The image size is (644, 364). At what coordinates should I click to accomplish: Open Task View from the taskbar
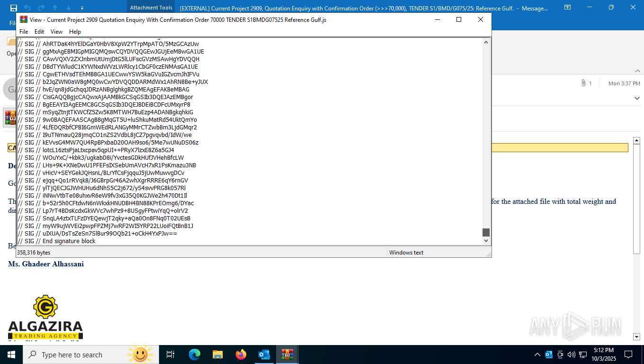pos(170,355)
